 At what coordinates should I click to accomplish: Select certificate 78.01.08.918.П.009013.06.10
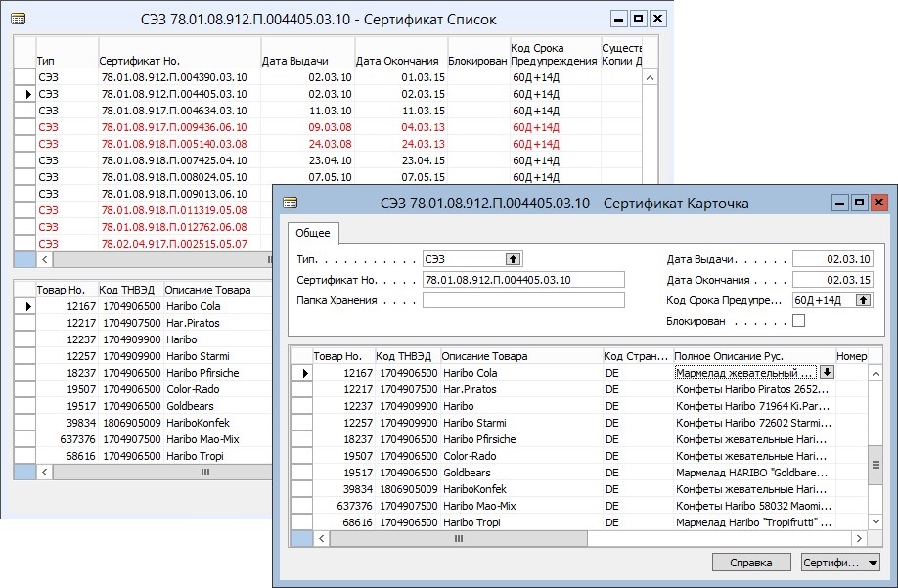(x=174, y=194)
